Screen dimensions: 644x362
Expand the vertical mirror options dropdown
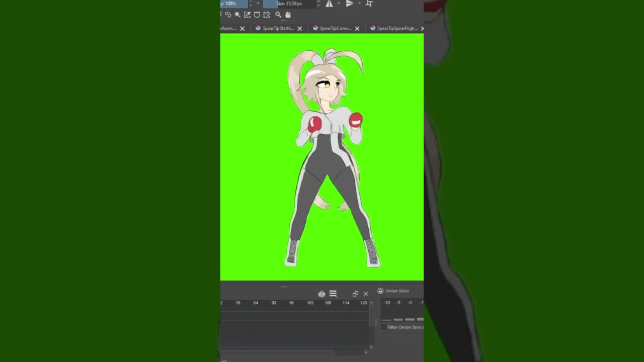(x=359, y=4)
